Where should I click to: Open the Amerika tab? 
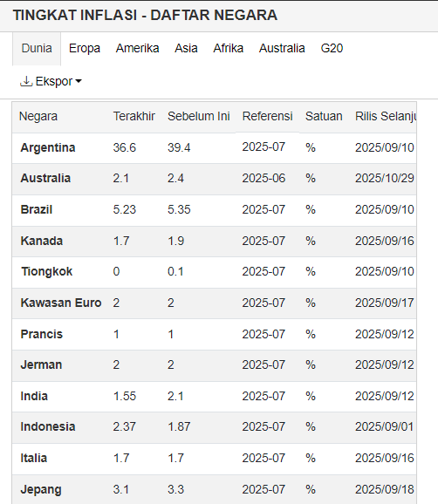(137, 48)
